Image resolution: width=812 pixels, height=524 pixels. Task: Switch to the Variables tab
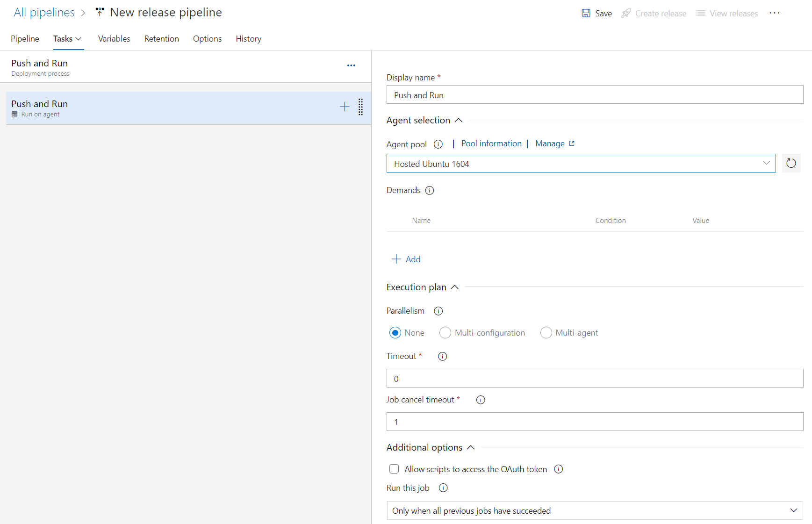coord(114,39)
